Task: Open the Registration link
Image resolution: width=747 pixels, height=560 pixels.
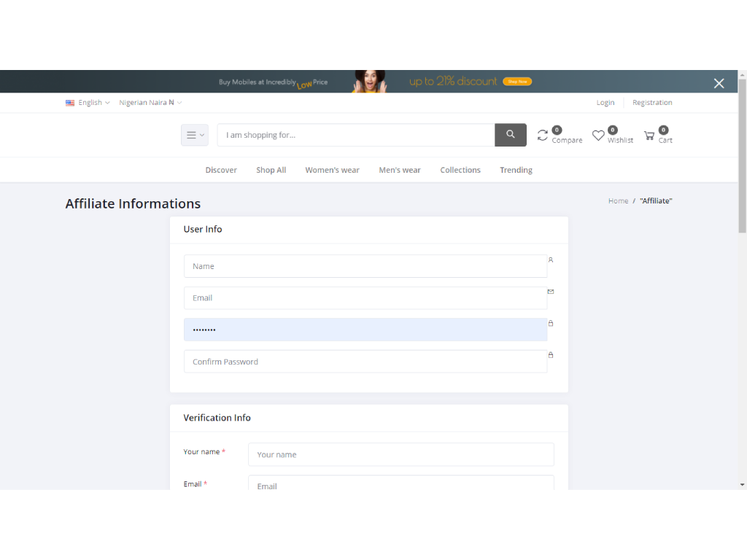Action: tap(652, 103)
